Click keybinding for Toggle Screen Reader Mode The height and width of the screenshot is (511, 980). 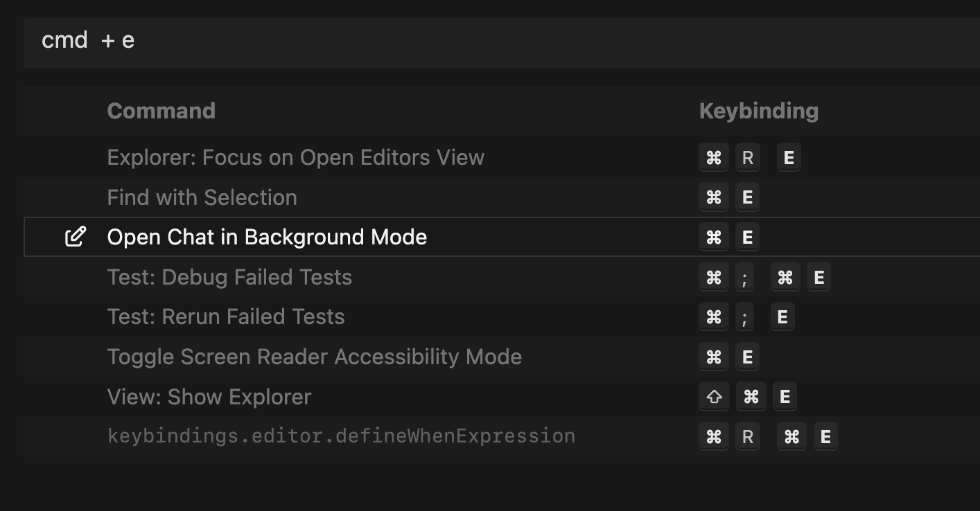point(730,357)
